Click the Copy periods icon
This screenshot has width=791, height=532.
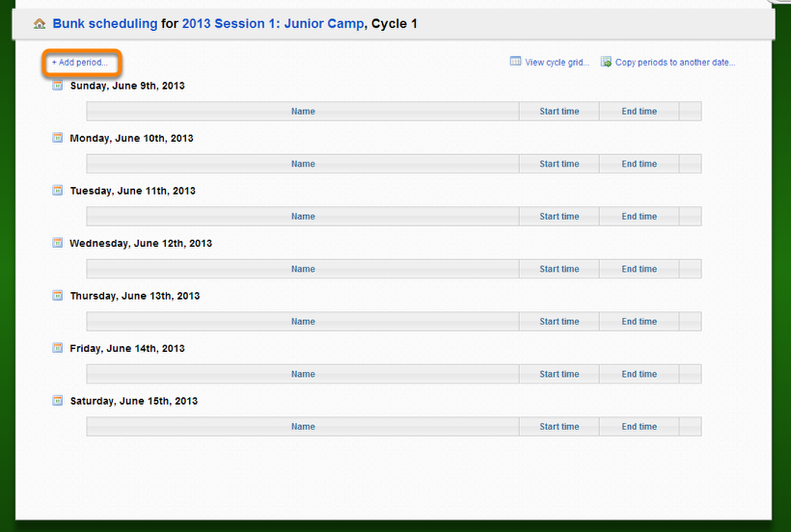point(607,62)
